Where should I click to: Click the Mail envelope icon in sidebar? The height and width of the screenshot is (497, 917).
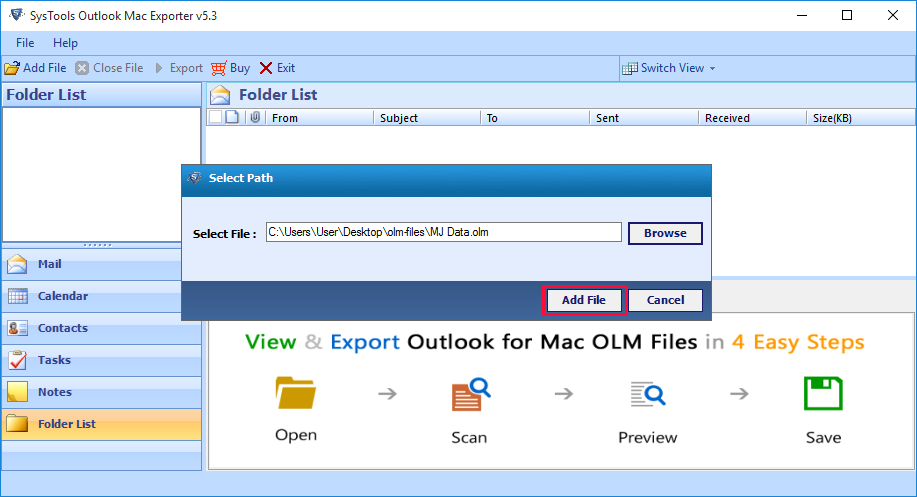point(18,264)
